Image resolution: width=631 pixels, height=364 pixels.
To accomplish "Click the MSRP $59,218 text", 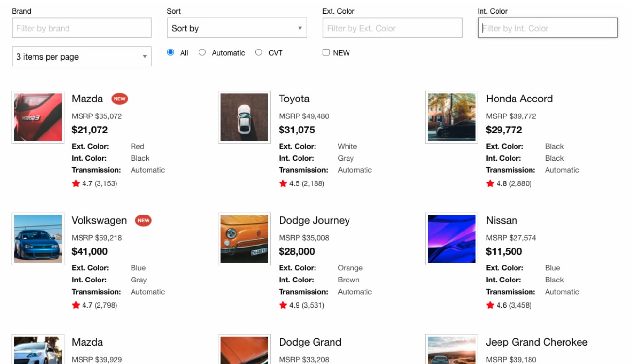I will [x=97, y=238].
